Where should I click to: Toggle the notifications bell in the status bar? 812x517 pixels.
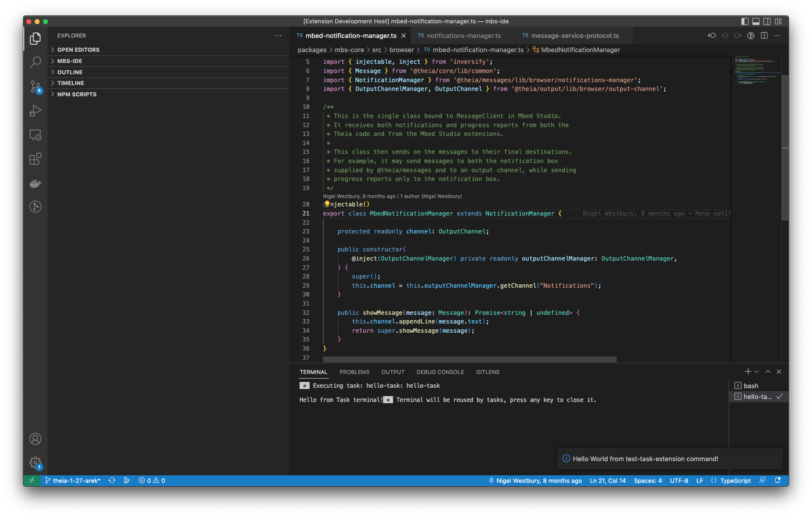click(779, 480)
